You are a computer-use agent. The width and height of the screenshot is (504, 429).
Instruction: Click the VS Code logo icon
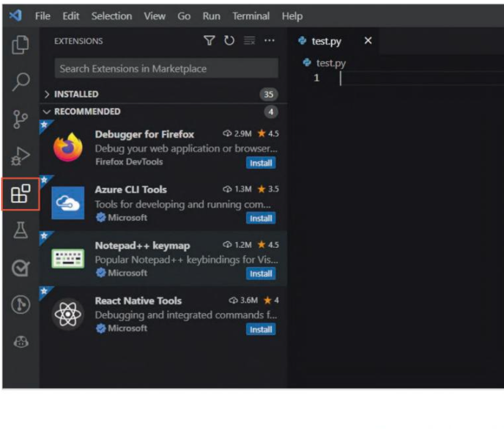pos(15,15)
